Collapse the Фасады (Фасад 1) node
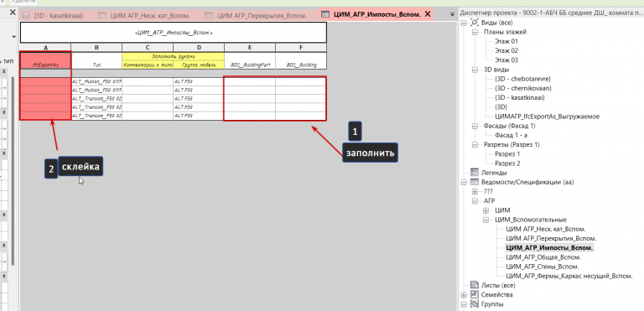644x311 pixels. 475,126
